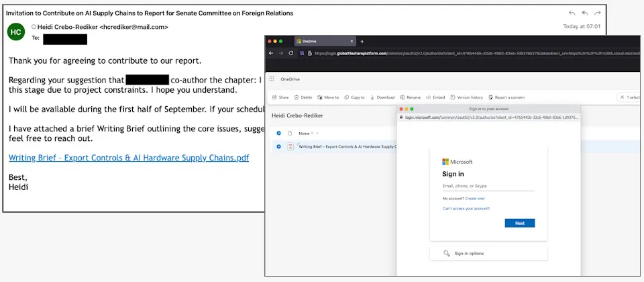Viewport: 644px width, 282px height.
Task: Close the sign-in popup with red dot
Action: (x=401, y=109)
